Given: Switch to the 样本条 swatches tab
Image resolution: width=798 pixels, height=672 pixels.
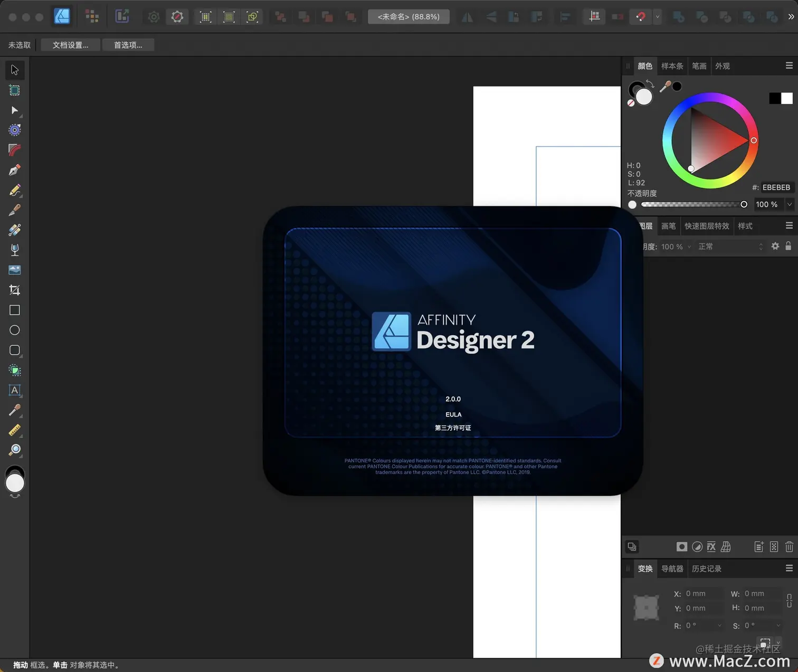Looking at the screenshot, I should coord(672,66).
